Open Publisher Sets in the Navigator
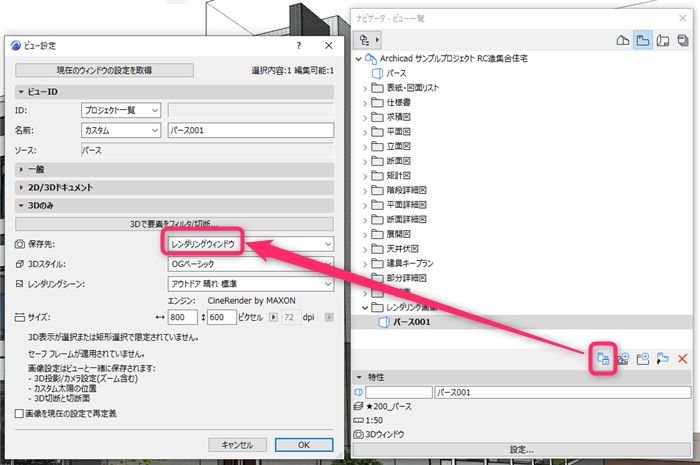Image resolution: width=700 pixels, height=465 pixels. (x=683, y=41)
